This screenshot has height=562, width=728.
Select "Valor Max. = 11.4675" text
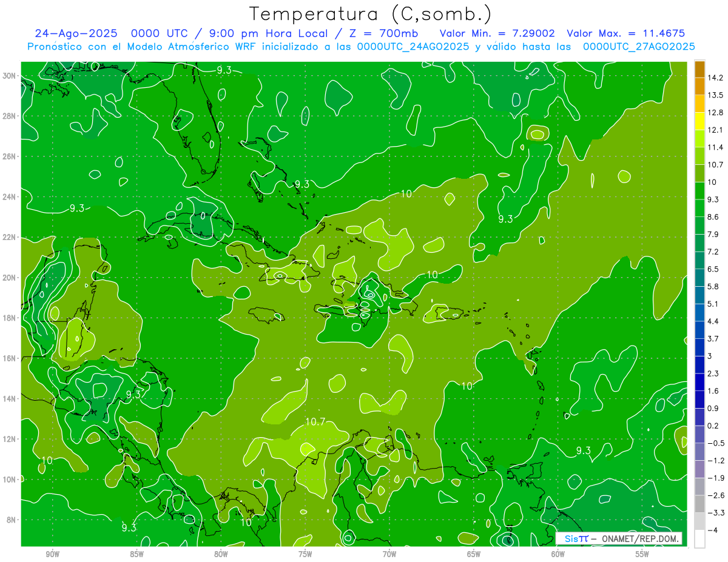click(x=625, y=33)
